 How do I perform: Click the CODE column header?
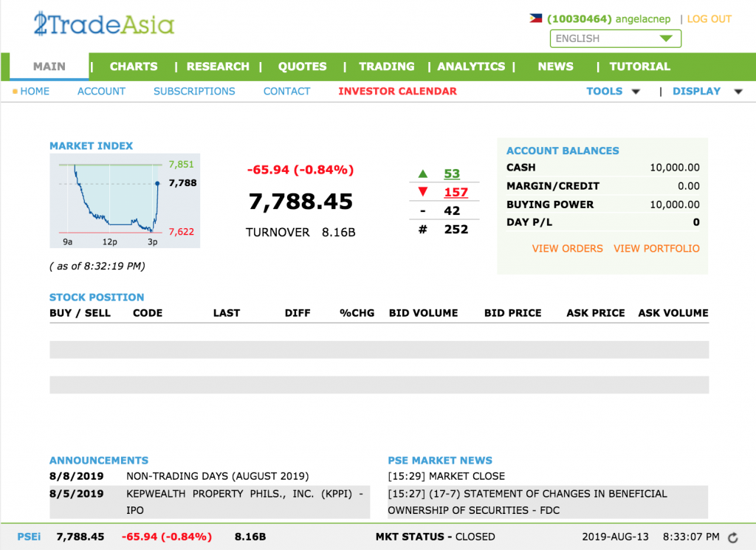[x=148, y=313]
